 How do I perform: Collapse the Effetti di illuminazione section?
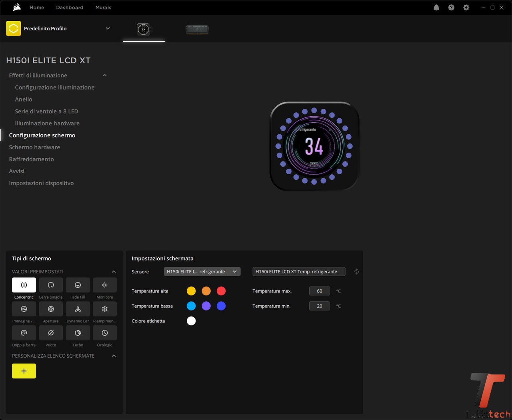pos(105,76)
